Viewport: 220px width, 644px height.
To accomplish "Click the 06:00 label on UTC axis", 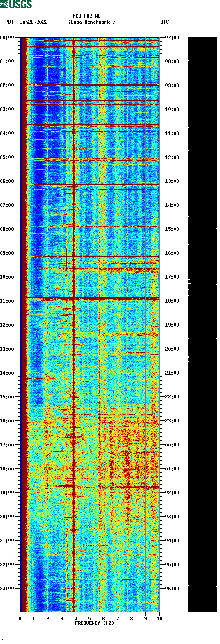I will pyautogui.click(x=172, y=589).
